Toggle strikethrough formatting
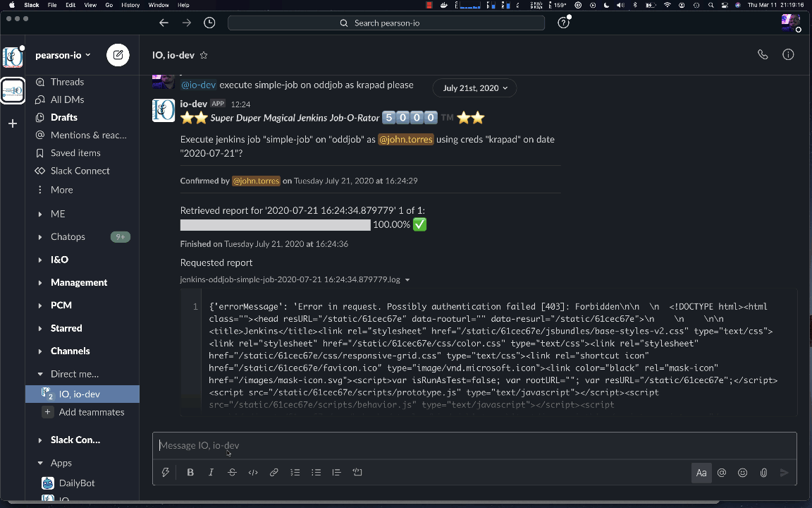The width and height of the screenshot is (812, 508). tap(232, 472)
